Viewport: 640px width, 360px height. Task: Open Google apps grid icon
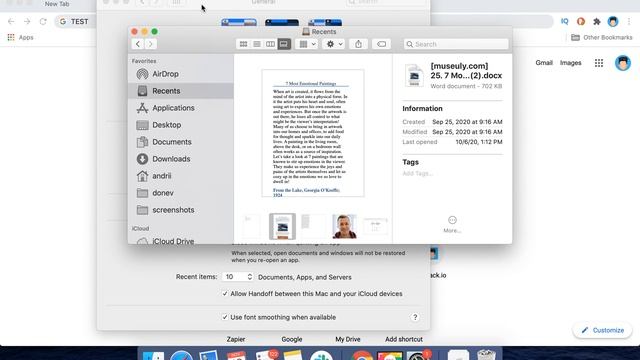coord(599,63)
